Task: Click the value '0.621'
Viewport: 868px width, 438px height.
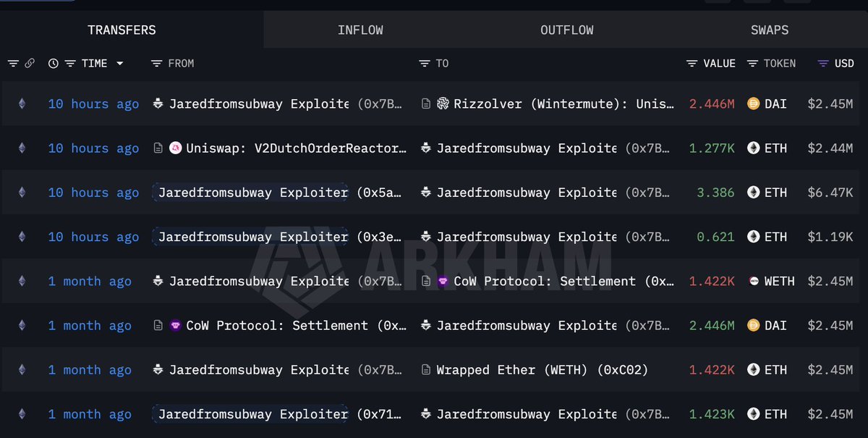Action: (x=715, y=237)
